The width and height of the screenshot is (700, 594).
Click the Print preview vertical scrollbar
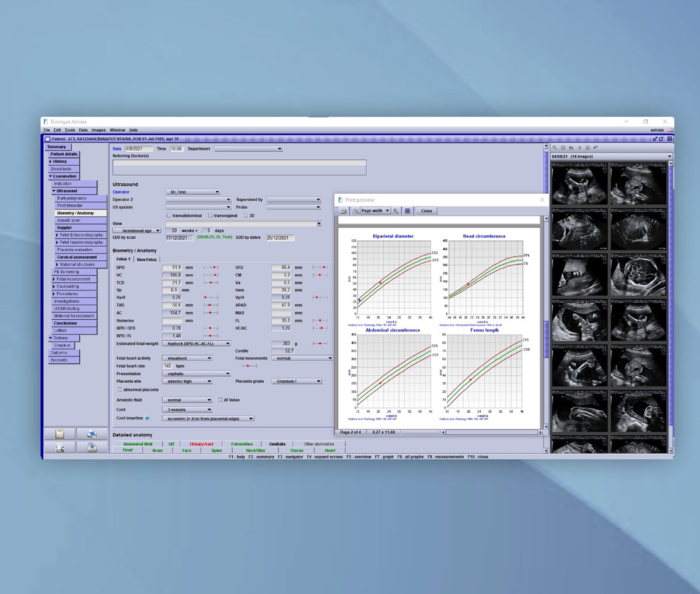pyautogui.click(x=546, y=323)
